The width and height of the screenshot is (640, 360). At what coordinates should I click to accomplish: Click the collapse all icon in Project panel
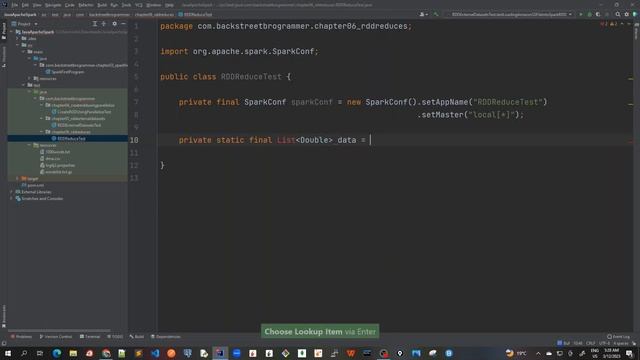(104, 24)
